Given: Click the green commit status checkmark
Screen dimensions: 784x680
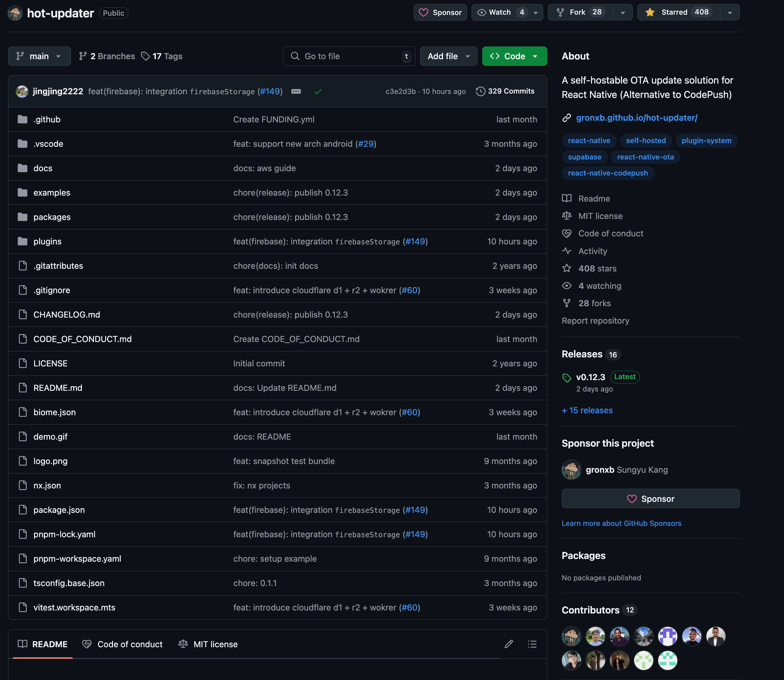Looking at the screenshot, I should 318,92.
